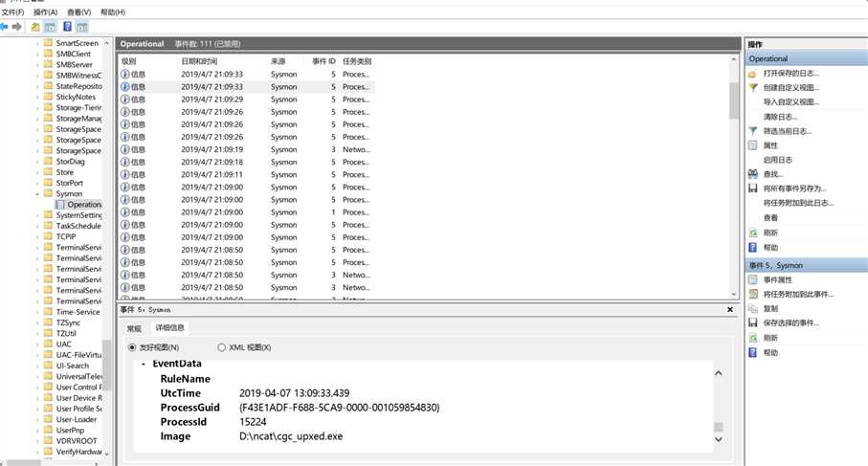Click the event list vertical scrollbar thumb
This screenshot has height=466, width=868.
[734, 100]
